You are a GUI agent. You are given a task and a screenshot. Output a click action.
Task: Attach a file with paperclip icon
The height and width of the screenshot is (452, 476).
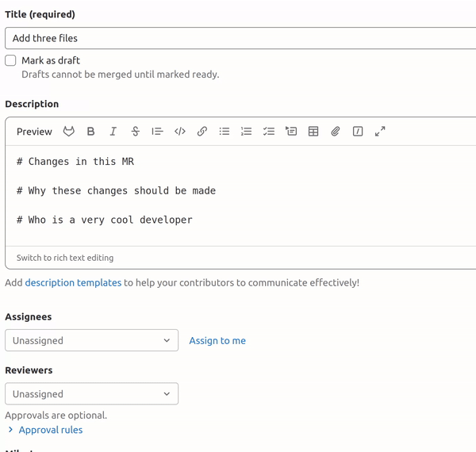[336, 132]
